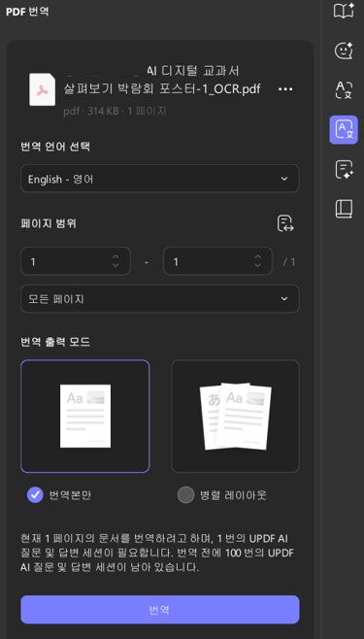364x639 pixels.
Task: Click the UPDF AI session usage notice
Action: (x=157, y=553)
